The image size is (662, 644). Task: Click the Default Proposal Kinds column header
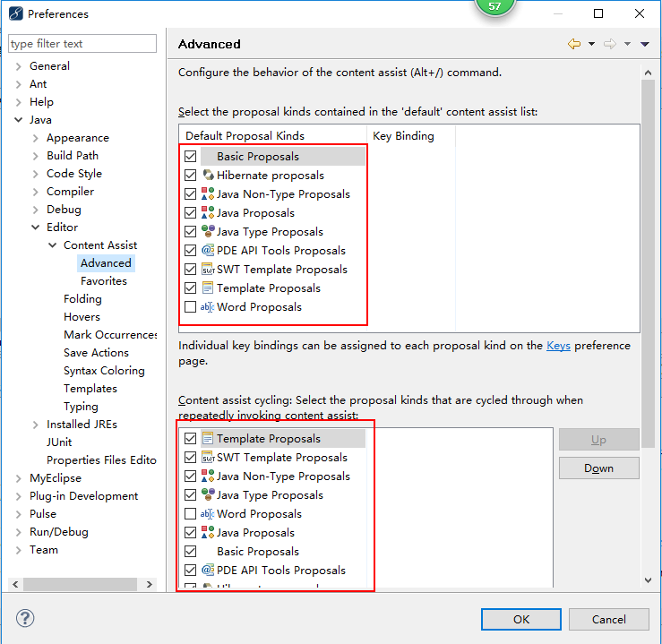click(x=272, y=136)
